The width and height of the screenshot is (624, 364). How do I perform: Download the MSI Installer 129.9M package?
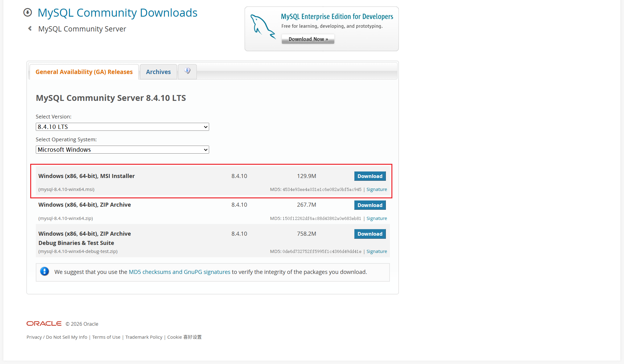click(x=370, y=176)
